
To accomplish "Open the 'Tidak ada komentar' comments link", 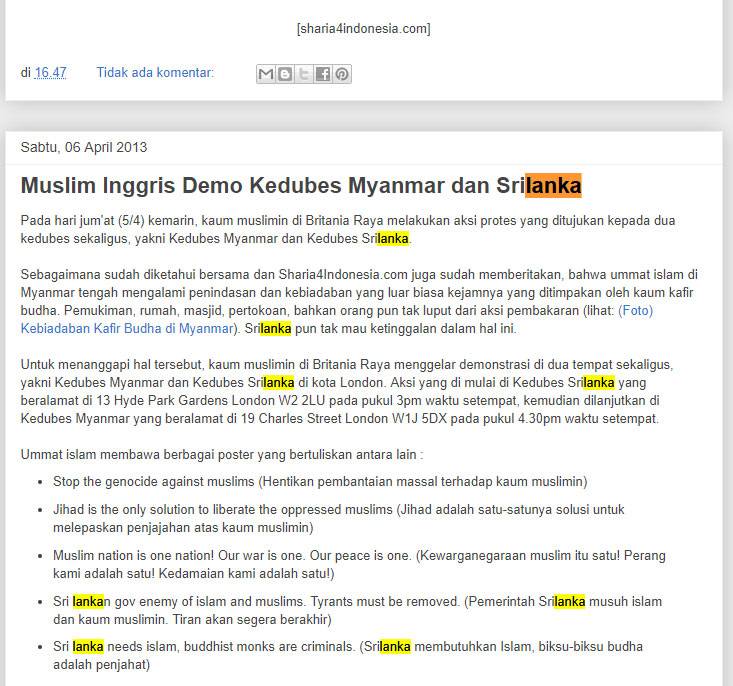I will pyautogui.click(x=154, y=73).
